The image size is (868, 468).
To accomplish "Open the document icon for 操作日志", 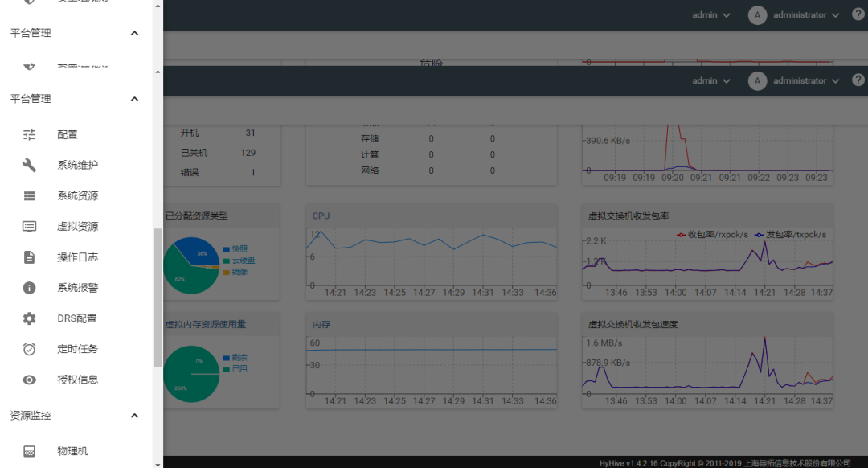I will 30,257.
